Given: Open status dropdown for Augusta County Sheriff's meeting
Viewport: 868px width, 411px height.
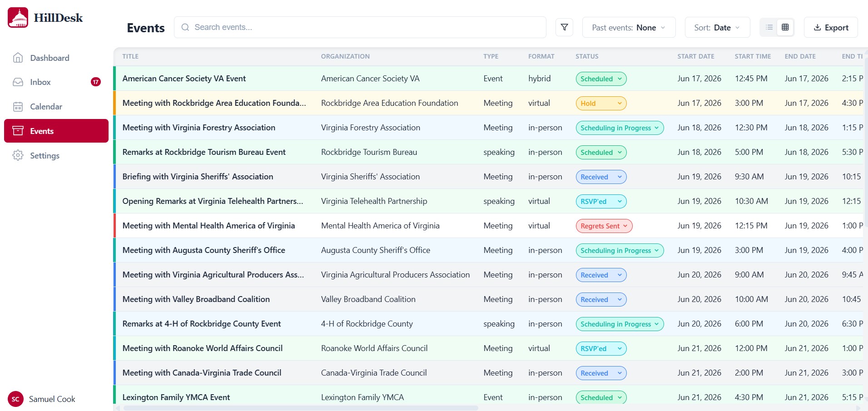Looking at the screenshot, I should click(x=620, y=250).
